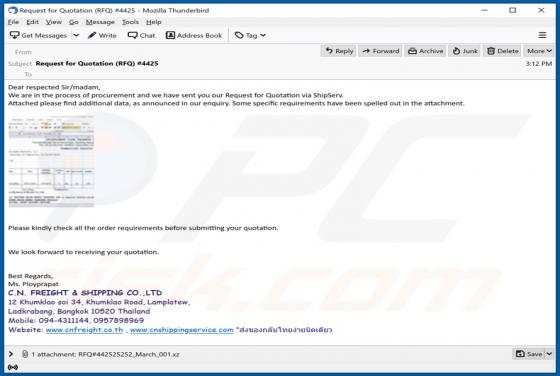Open the View menu
The width and height of the screenshot is (560, 376).
(54, 22)
